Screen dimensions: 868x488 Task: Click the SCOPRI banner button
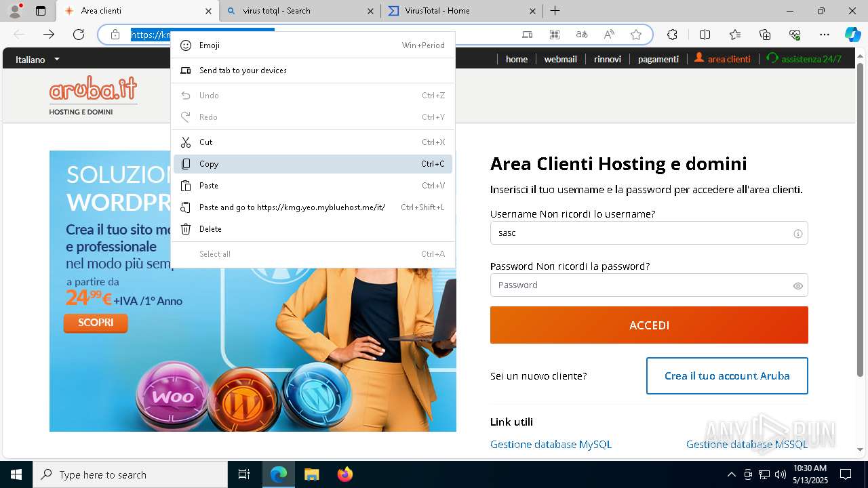coord(96,323)
